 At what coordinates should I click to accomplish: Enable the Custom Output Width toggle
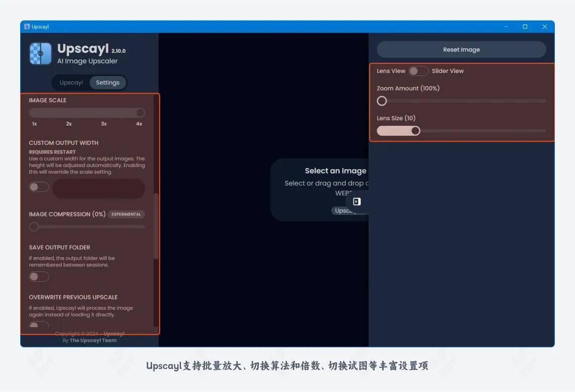pos(39,187)
